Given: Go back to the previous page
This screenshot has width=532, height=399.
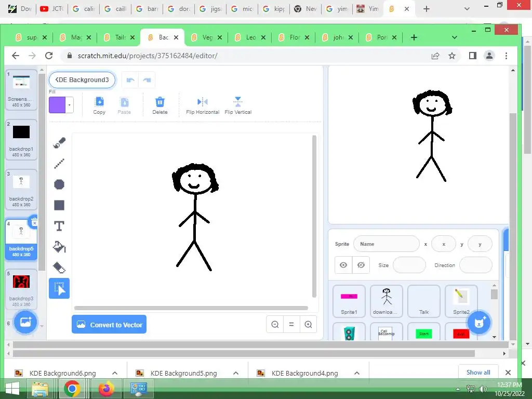Looking at the screenshot, I should [16, 56].
